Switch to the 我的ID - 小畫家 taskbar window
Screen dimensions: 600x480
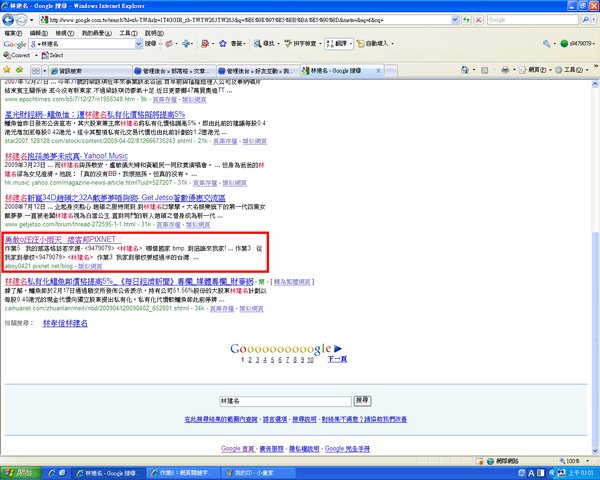click(x=258, y=473)
